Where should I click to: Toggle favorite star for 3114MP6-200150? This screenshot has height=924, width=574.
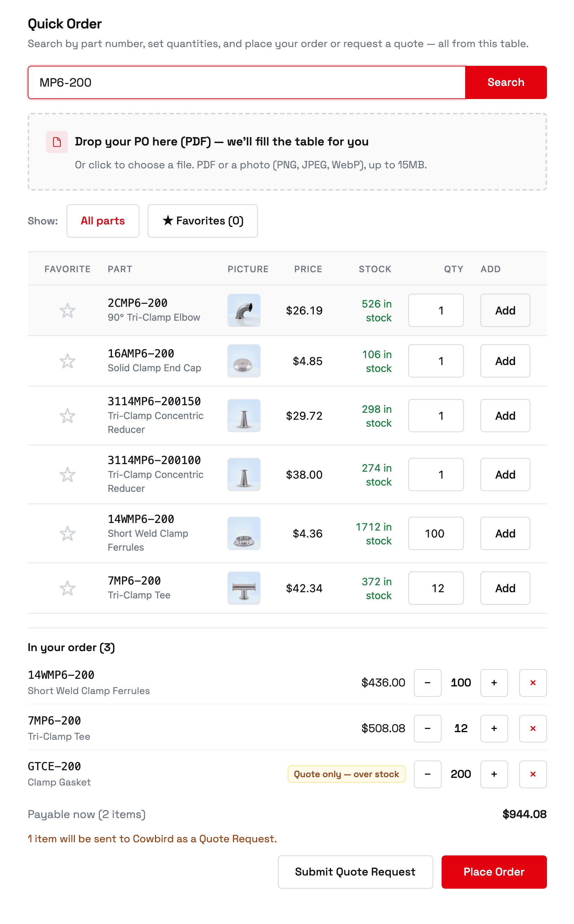coord(67,415)
